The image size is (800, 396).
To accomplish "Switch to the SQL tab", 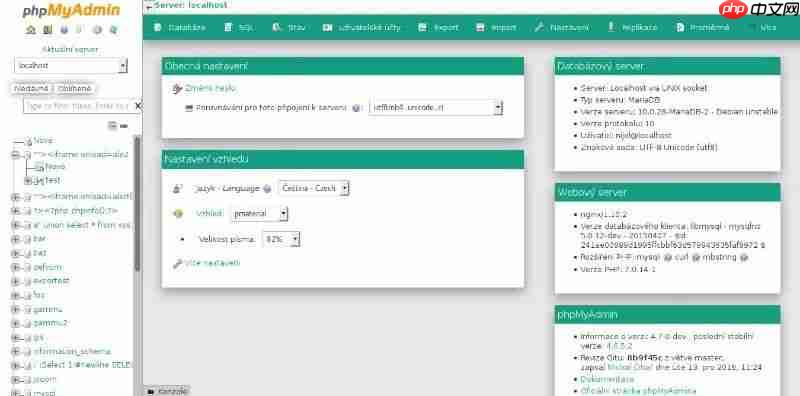I will pyautogui.click(x=239, y=28).
